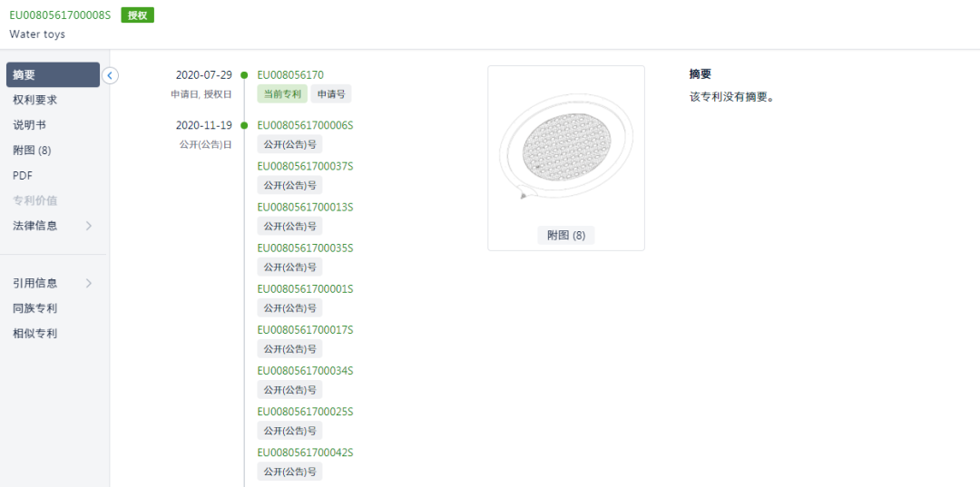The image size is (980, 487).
Task: Open patent EU0080561700013S link
Action: 305,207
